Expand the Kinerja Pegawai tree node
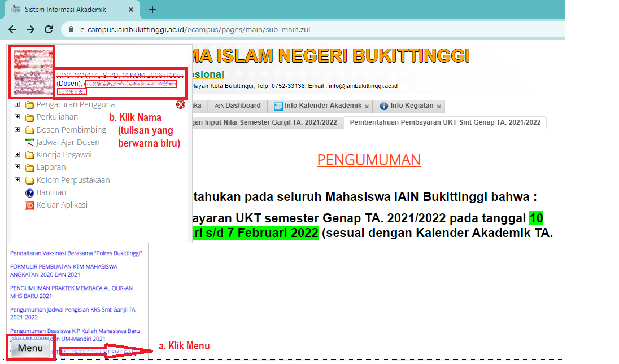Screen dimensions: 619x364 click(17, 155)
